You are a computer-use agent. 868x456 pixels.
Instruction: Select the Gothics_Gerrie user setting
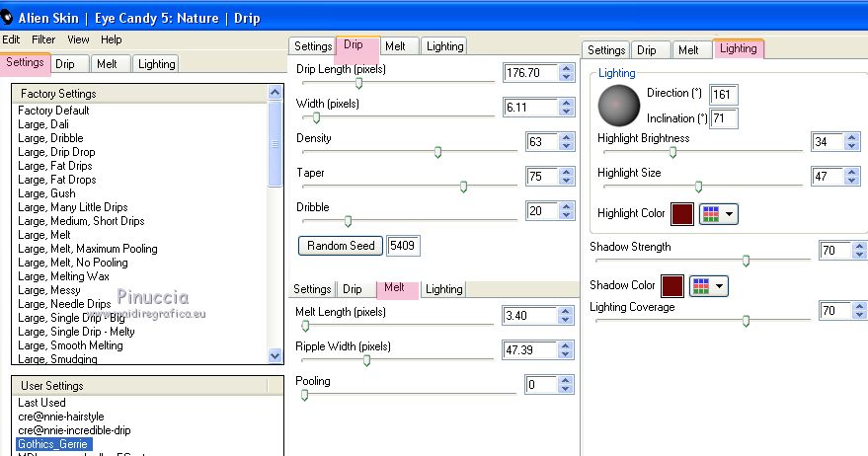[53, 444]
